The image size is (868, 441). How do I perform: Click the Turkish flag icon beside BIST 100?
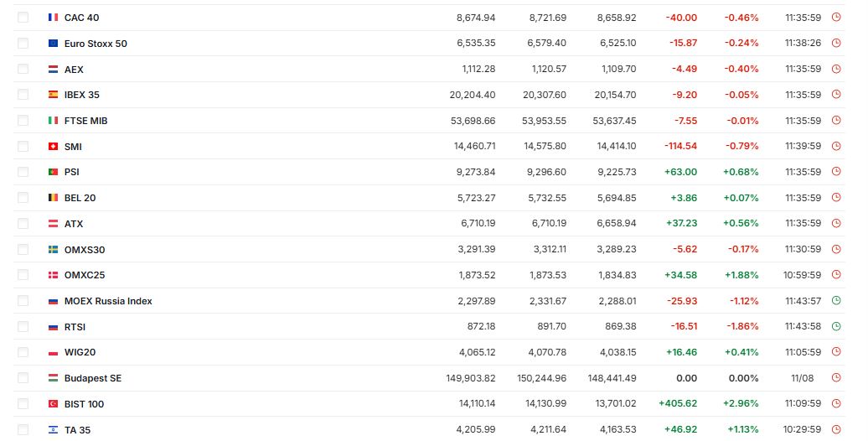53,404
